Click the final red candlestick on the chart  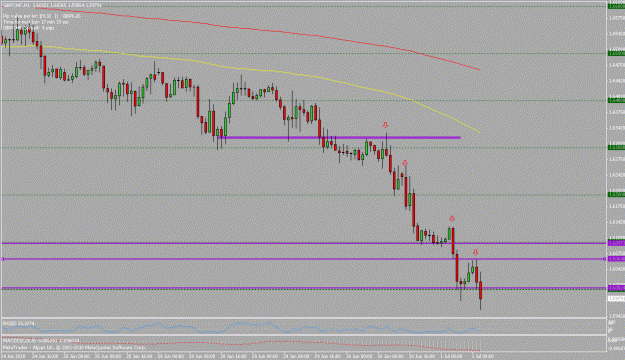point(481,290)
